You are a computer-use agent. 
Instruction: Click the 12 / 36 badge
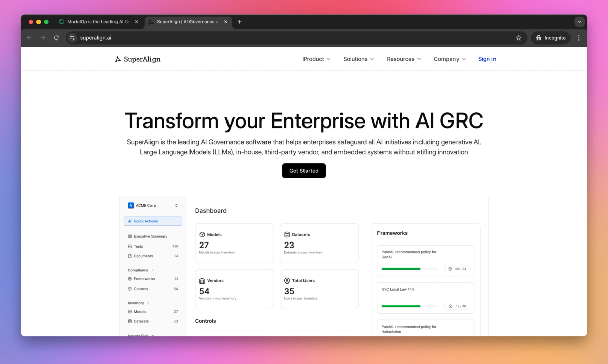458,306
